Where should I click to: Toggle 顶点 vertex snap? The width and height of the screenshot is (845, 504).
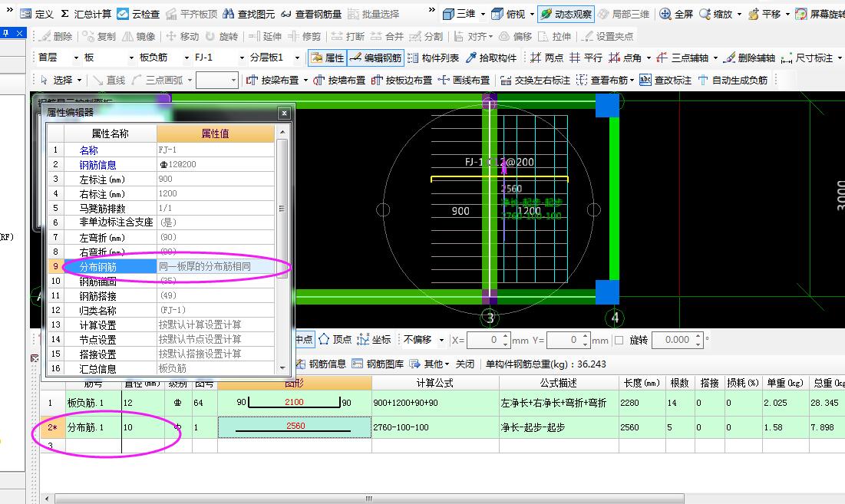pyautogui.click(x=335, y=339)
